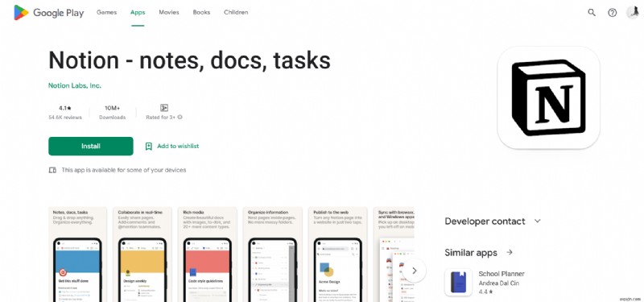Open the Notion Labs, Inc. developer link
This screenshot has height=302, width=644.
75,86
